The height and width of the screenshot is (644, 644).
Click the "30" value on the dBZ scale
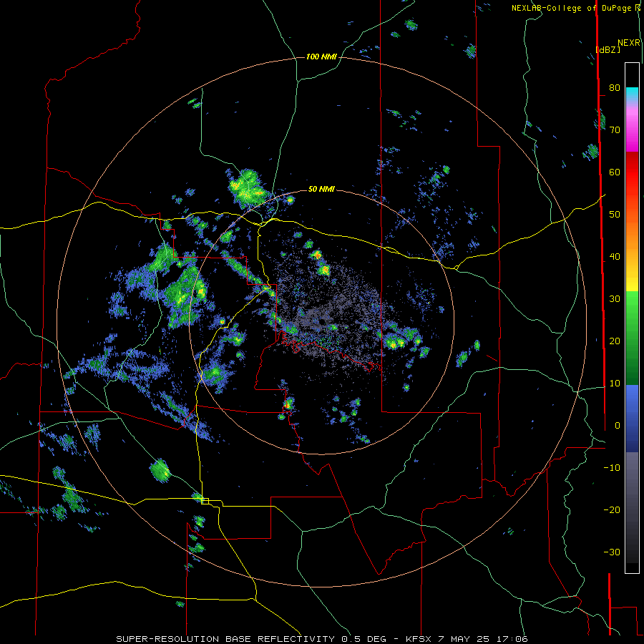click(615, 299)
